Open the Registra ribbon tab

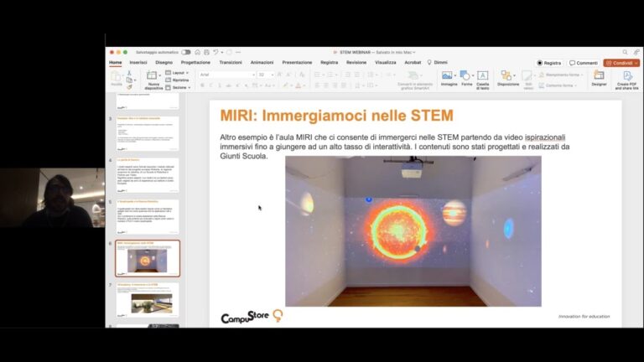[329, 62]
